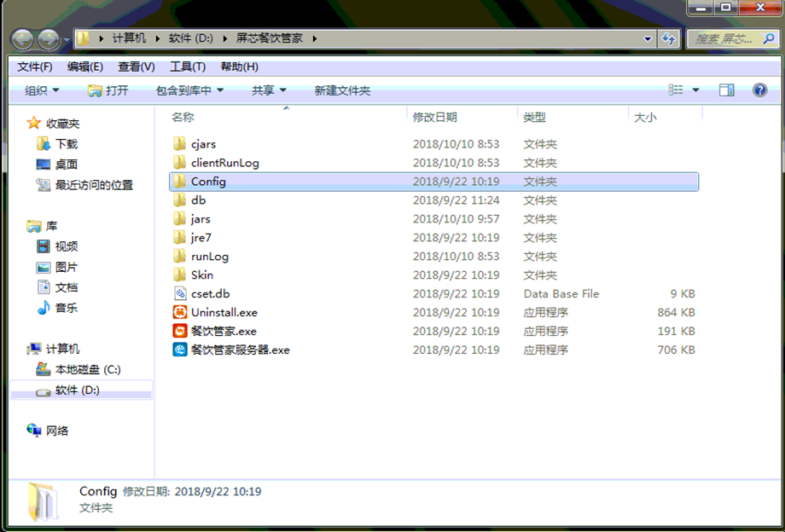The width and height of the screenshot is (785, 532).
Task: Open the 查看(V) menu
Action: click(137, 66)
